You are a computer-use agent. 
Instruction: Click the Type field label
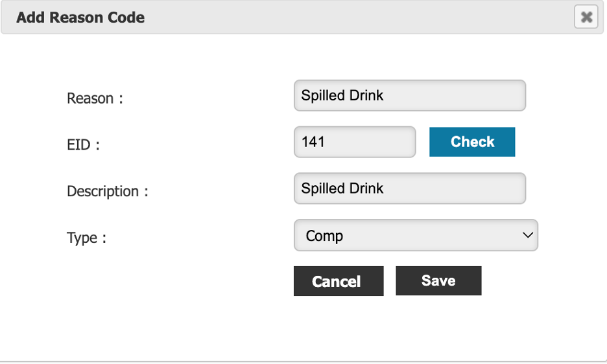[86, 238]
